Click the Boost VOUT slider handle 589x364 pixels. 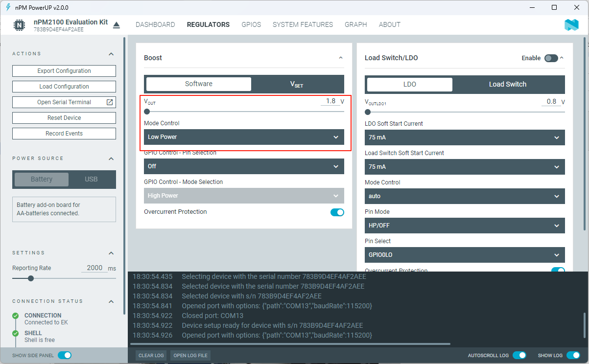147,112
